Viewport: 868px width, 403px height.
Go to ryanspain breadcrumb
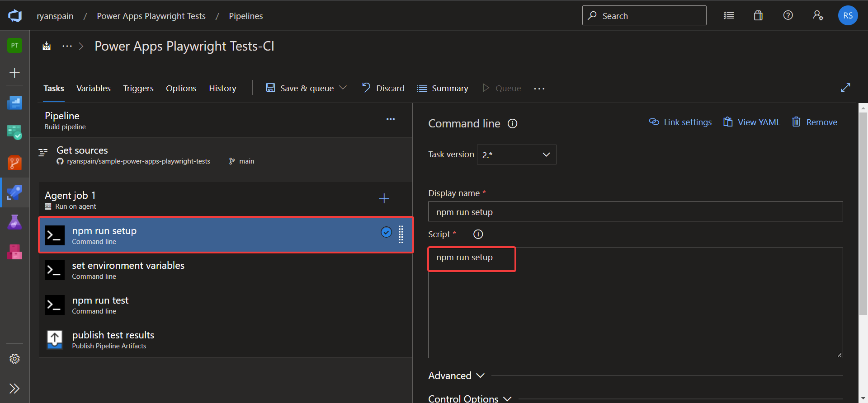pyautogui.click(x=55, y=16)
